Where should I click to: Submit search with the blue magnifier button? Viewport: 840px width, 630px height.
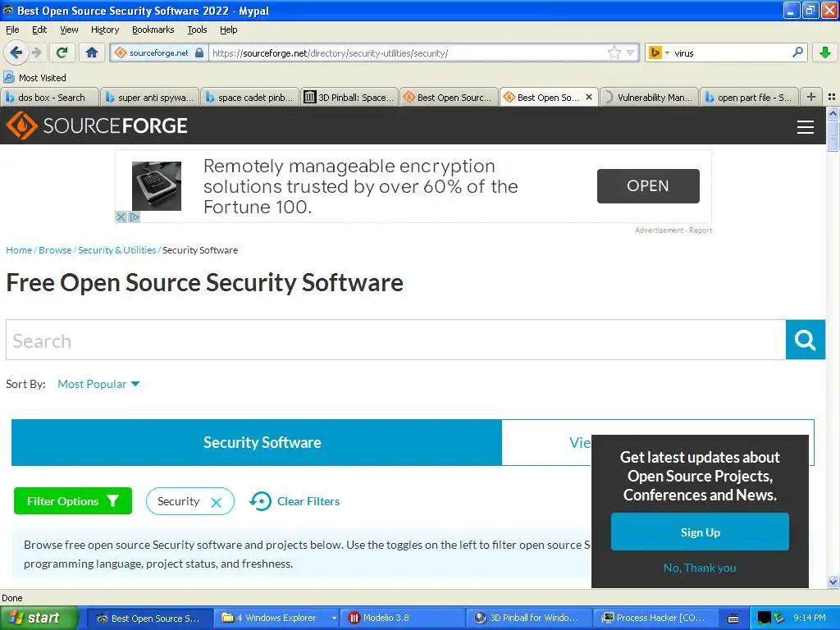tap(806, 340)
